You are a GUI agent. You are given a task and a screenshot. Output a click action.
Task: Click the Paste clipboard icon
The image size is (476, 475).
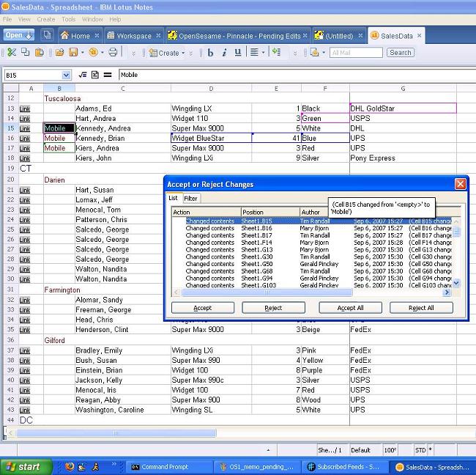click(x=39, y=53)
